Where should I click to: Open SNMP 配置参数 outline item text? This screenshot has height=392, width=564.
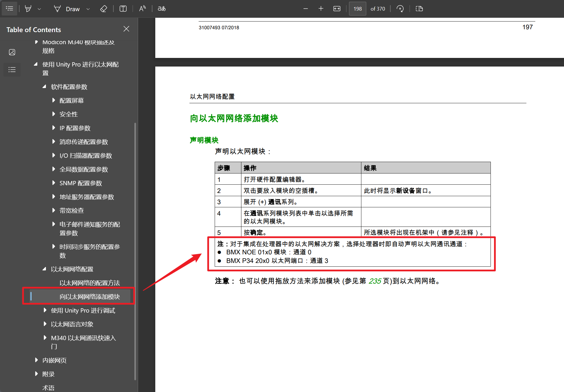coord(81,183)
